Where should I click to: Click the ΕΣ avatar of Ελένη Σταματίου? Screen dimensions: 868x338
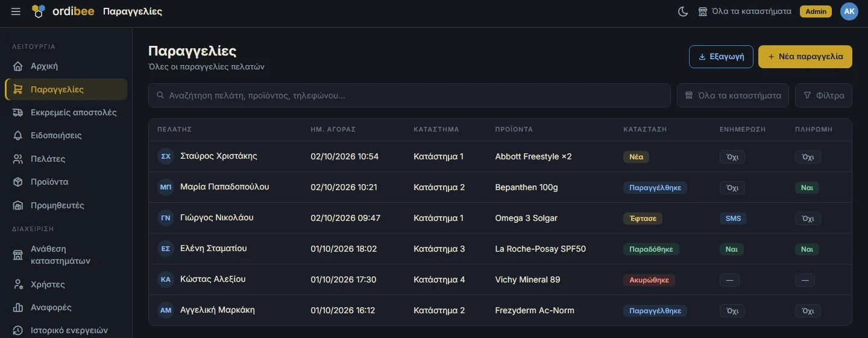[x=166, y=249]
